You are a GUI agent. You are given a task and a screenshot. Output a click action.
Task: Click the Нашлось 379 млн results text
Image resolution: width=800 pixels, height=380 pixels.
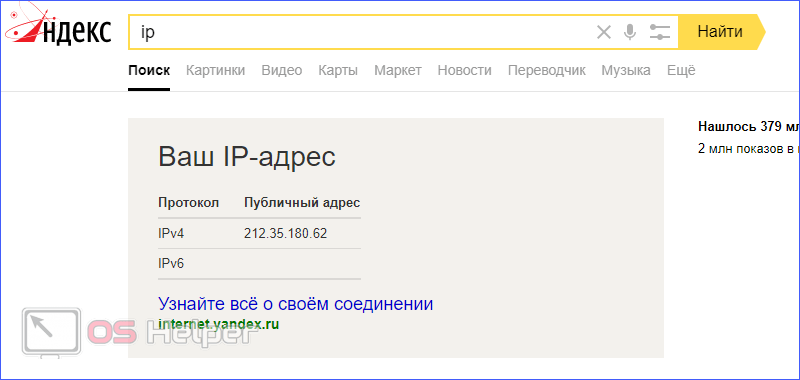pyautogui.click(x=748, y=126)
